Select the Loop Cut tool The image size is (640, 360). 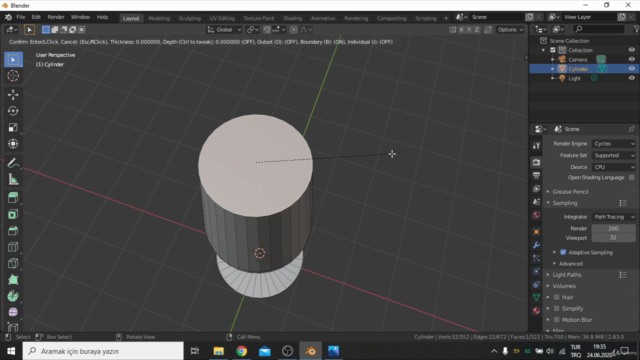[13, 247]
